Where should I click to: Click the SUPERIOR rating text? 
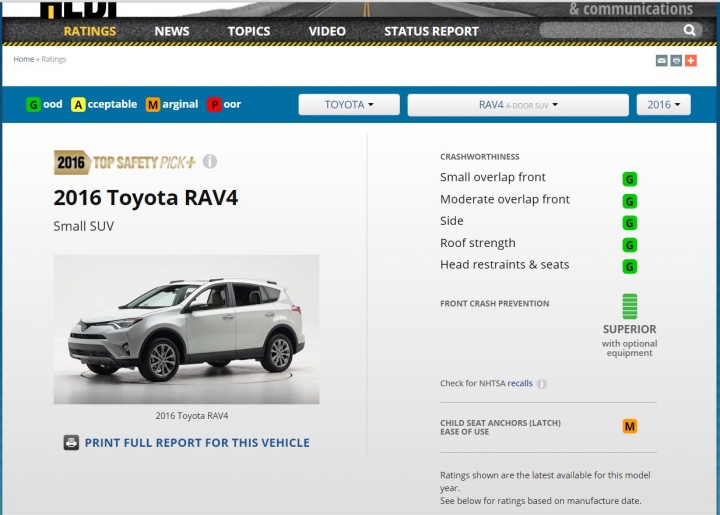(x=630, y=329)
